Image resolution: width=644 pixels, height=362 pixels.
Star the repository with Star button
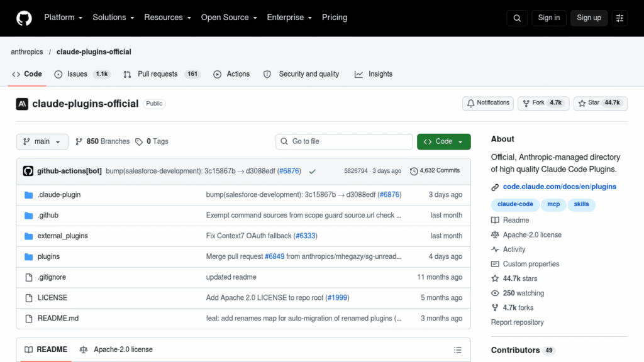(x=601, y=104)
